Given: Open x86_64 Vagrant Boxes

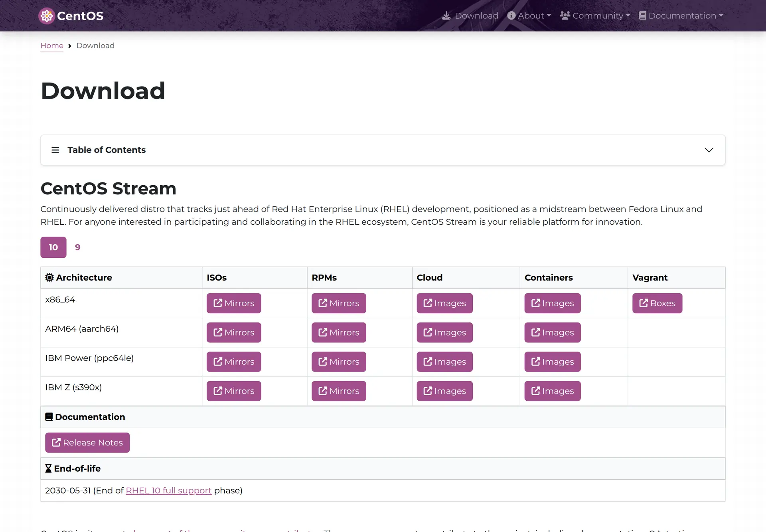Looking at the screenshot, I should point(657,303).
